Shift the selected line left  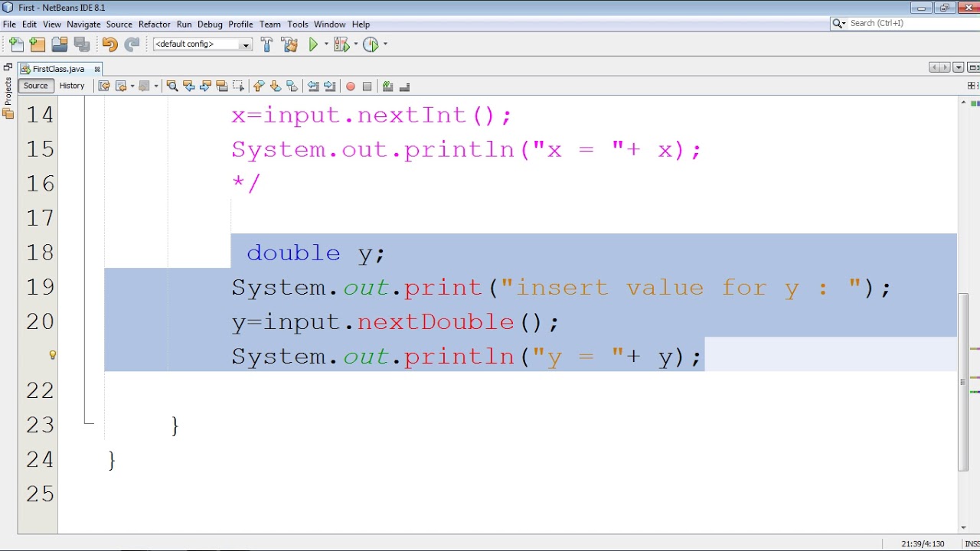click(x=313, y=86)
